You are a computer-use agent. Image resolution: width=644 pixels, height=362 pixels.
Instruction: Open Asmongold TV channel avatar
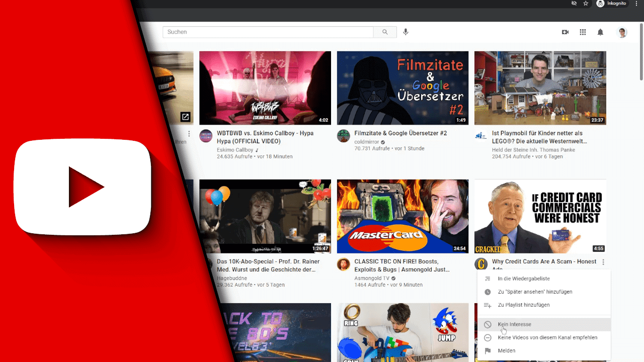(343, 264)
